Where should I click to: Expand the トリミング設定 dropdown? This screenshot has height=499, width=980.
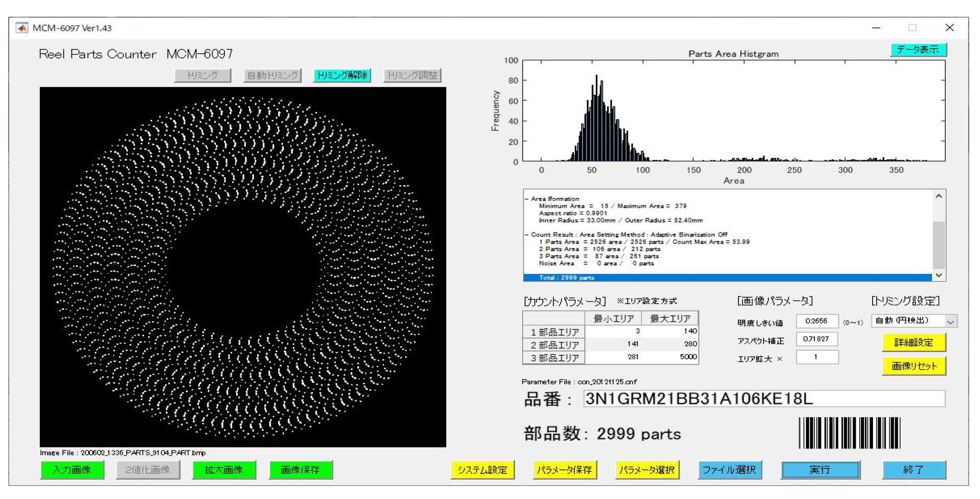coord(950,322)
